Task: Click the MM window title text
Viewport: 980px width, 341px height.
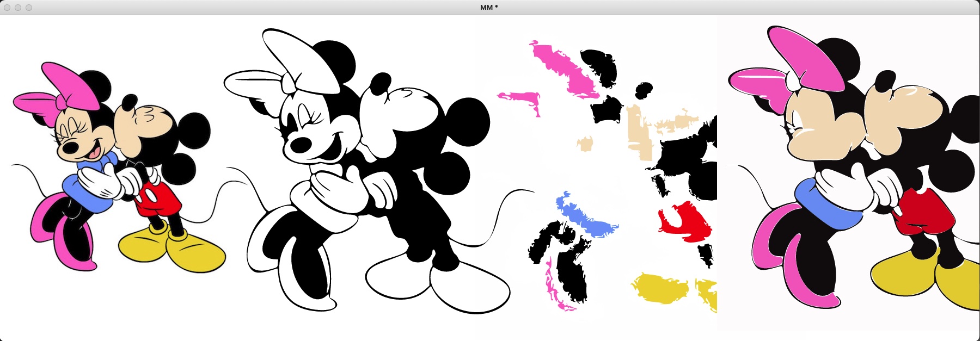Action: coord(489,7)
